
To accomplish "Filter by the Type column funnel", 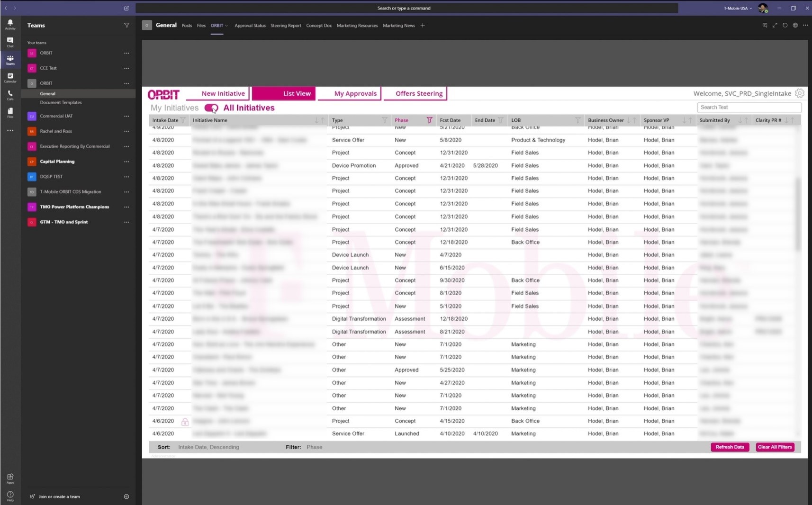I will click(385, 120).
